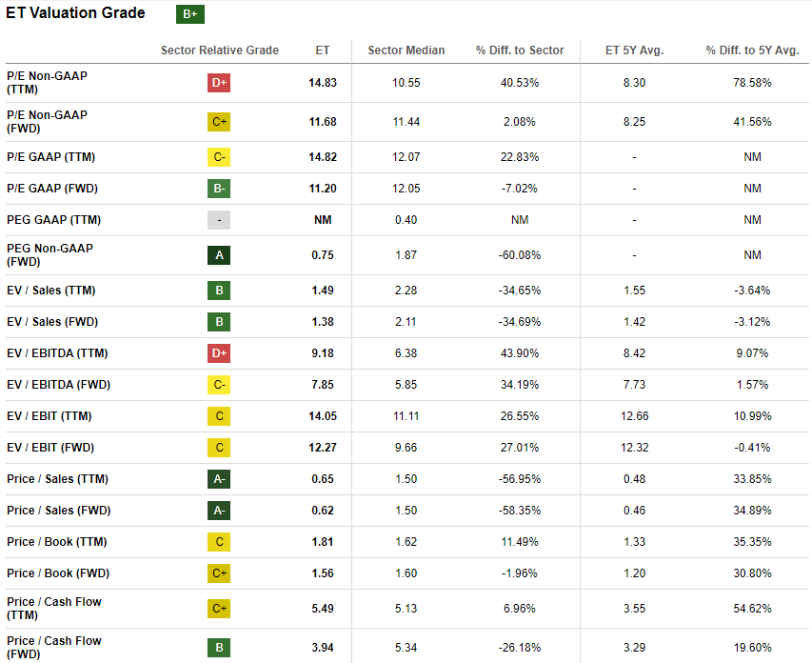Click the % Diff. to Sector column header
812x663 pixels.
coord(520,50)
